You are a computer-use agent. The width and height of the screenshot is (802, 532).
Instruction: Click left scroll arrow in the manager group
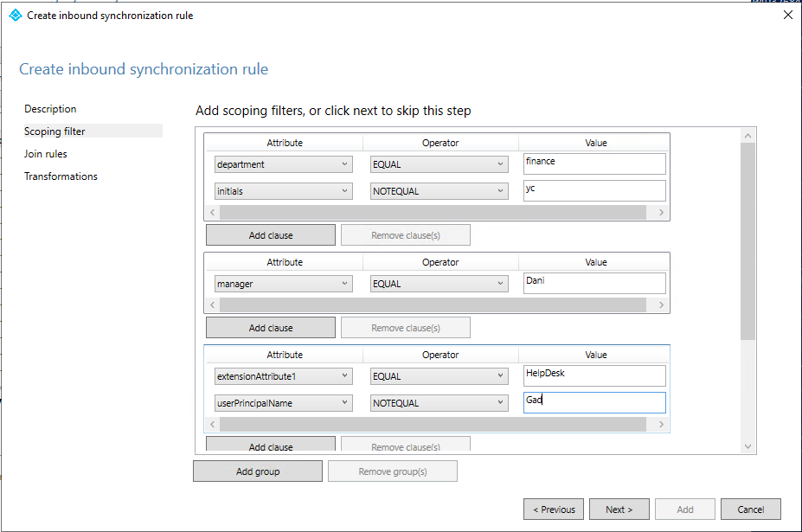coord(213,304)
